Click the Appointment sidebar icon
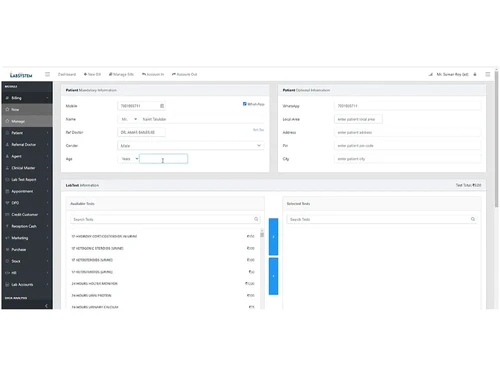This screenshot has height=375, width=500. point(7,191)
